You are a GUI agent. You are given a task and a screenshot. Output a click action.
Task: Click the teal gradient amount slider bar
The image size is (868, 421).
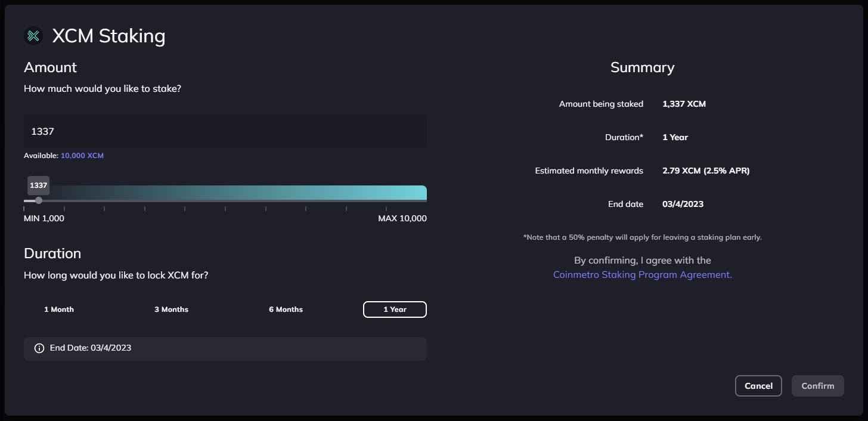click(225, 193)
